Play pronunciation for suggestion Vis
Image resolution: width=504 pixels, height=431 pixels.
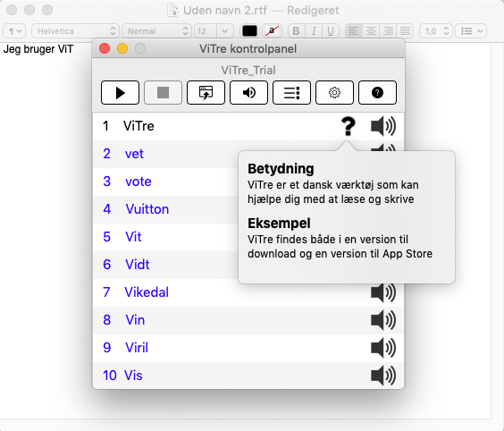[383, 376]
